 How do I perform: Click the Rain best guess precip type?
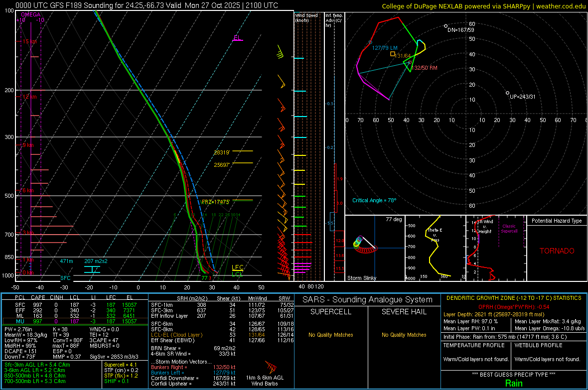(x=514, y=383)
